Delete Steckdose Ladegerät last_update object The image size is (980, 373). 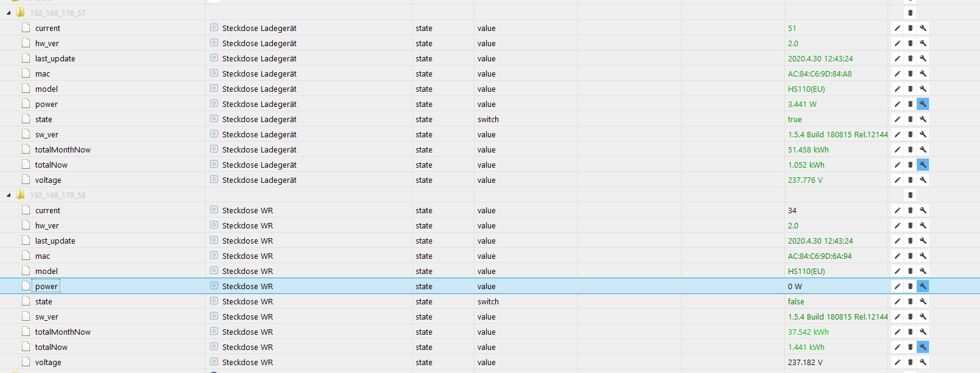pos(910,58)
